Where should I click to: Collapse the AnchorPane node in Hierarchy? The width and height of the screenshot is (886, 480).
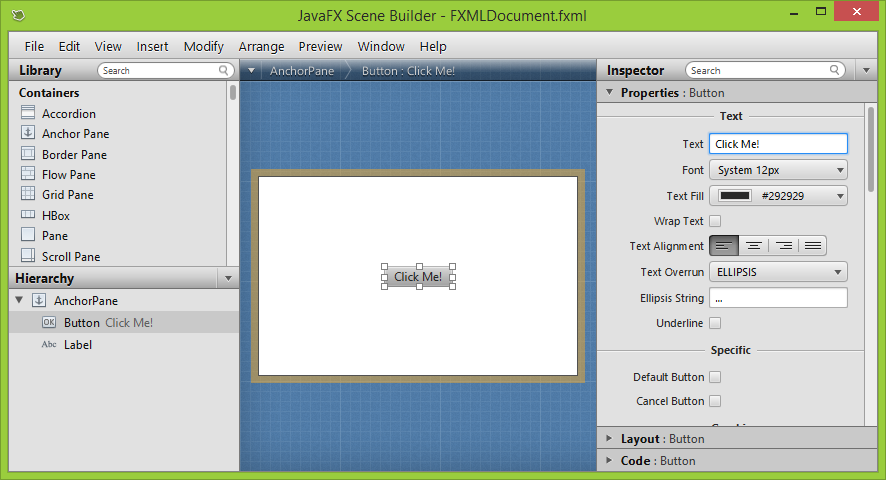19,300
